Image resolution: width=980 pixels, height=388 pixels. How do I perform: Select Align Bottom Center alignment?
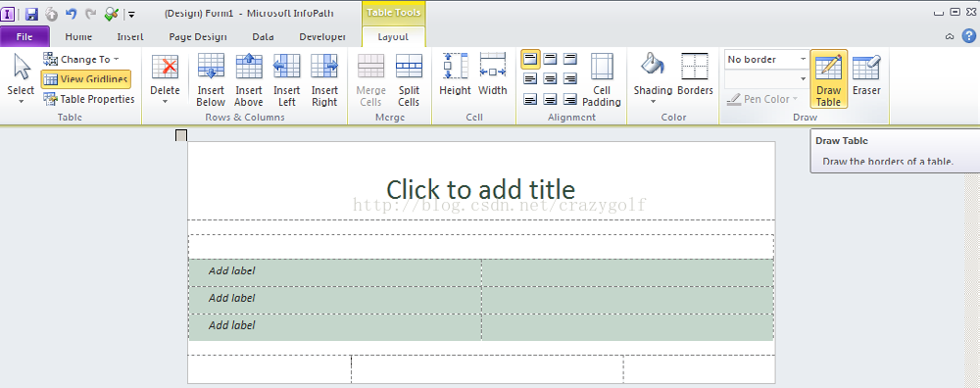[x=550, y=99]
